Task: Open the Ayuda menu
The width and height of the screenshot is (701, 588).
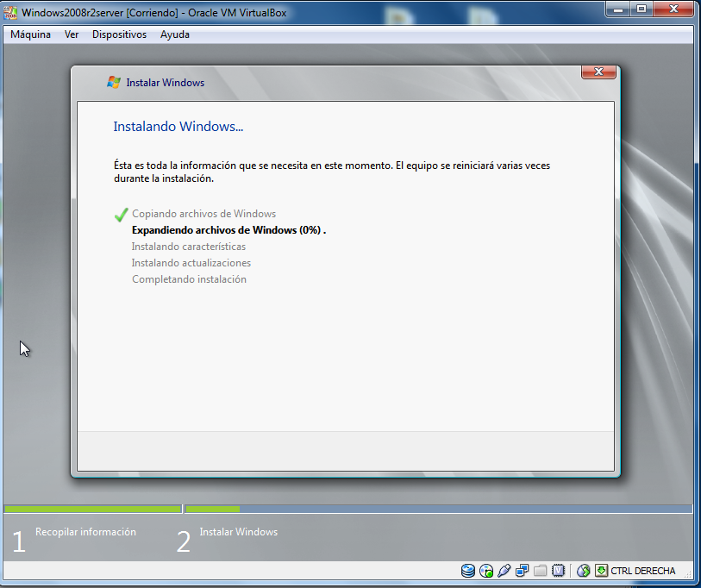Action: [x=175, y=34]
